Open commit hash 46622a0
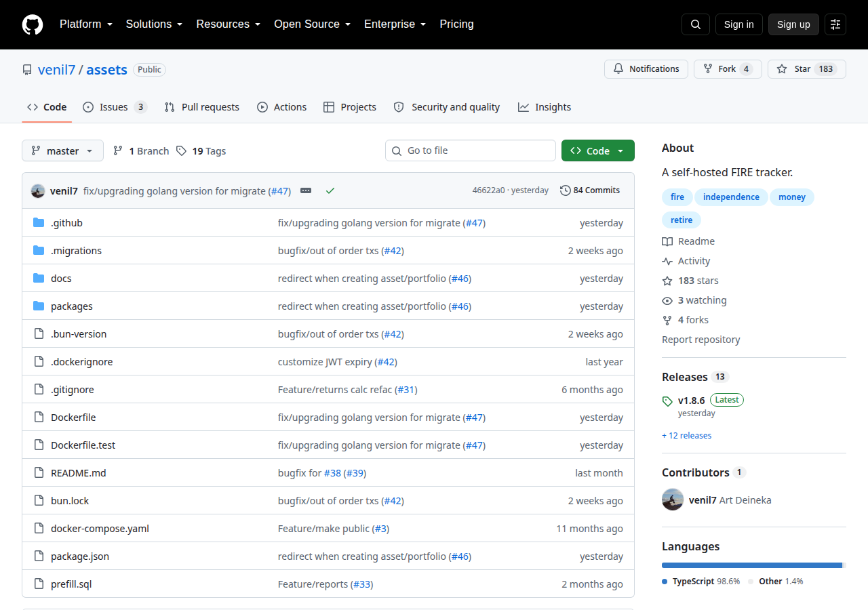 488,190
